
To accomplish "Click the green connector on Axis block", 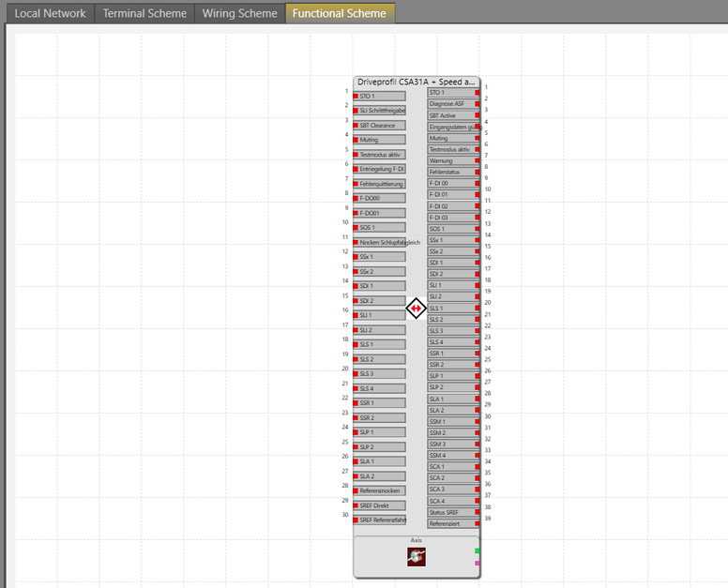I will (478, 550).
